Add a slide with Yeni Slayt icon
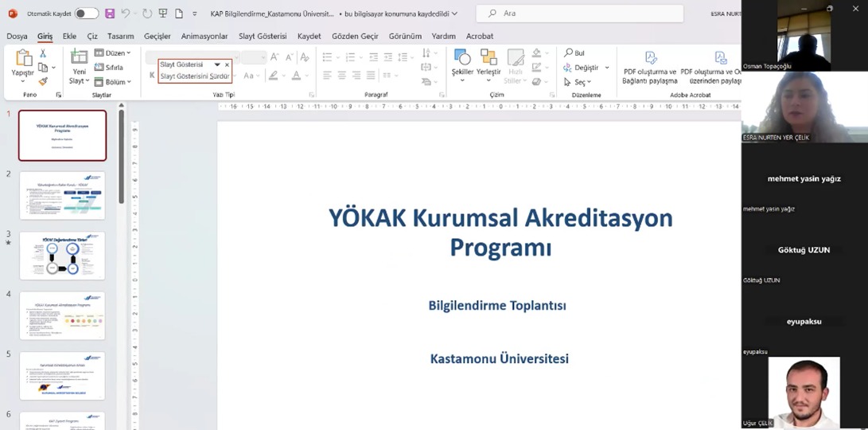This screenshot has height=430, width=868. tap(79, 57)
